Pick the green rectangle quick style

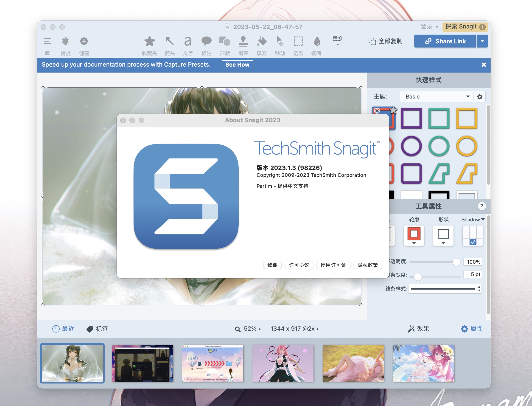(x=439, y=118)
